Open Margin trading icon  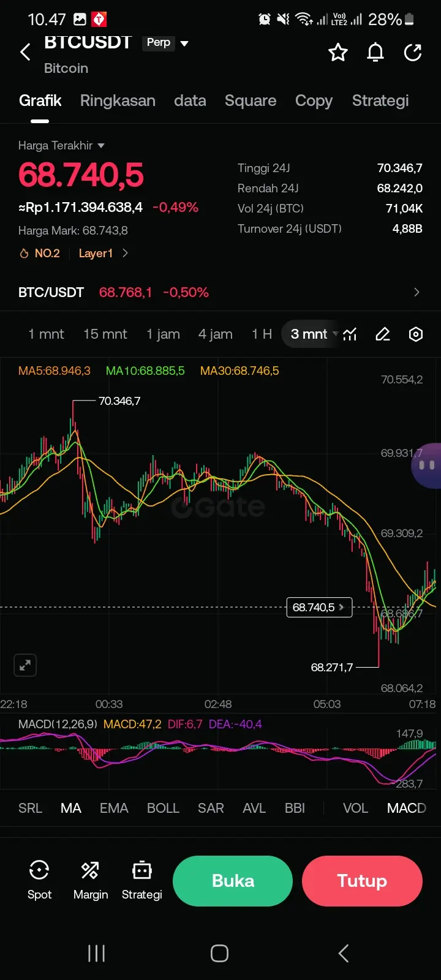tap(91, 880)
